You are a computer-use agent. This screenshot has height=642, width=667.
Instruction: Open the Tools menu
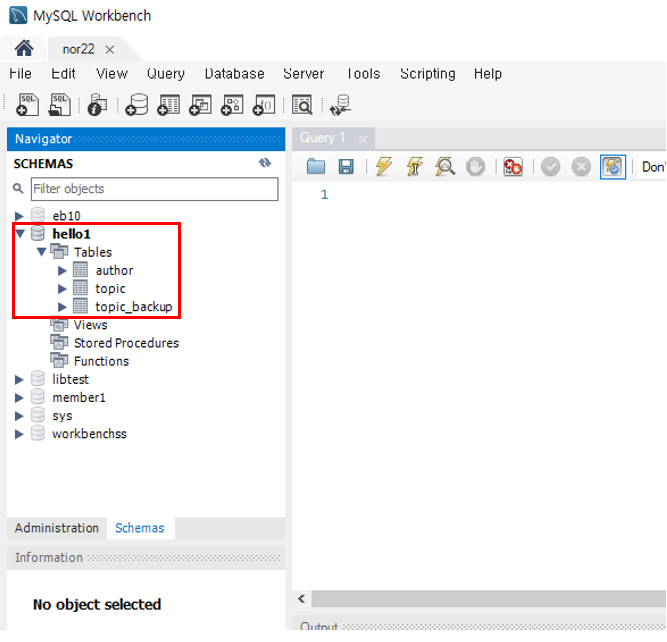(363, 74)
